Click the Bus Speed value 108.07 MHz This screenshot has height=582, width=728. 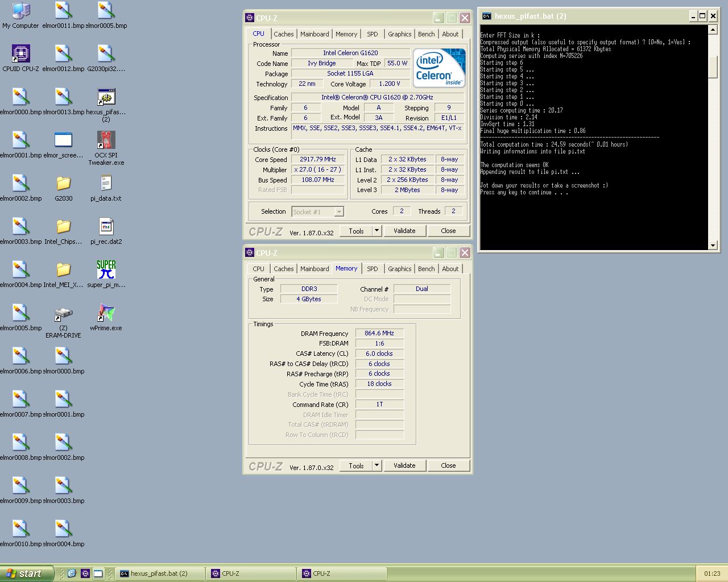pos(318,180)
